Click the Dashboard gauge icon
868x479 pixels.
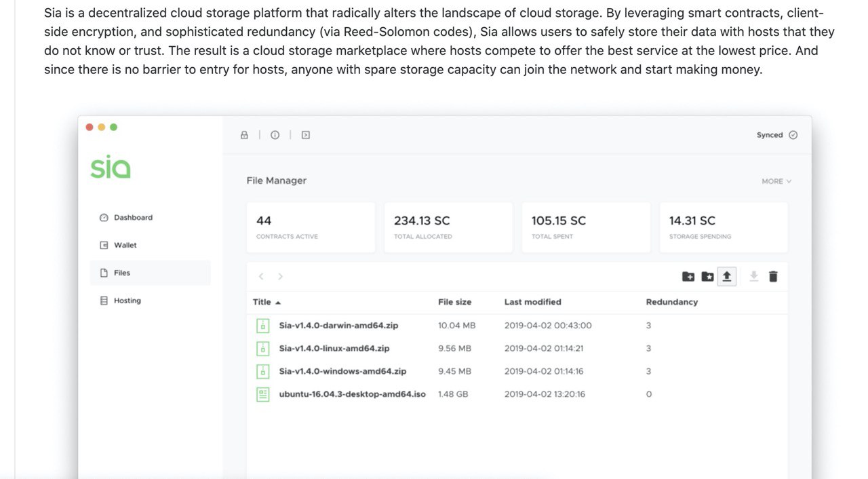click(x=104, y=218)
